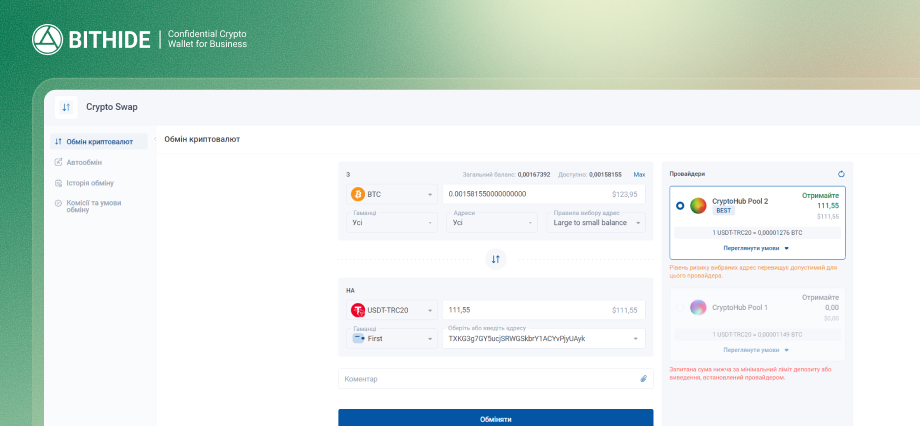Viewport: 920px width, 426px height.
Task: Click the Коментар input field
Action: (x=488, y=379)
